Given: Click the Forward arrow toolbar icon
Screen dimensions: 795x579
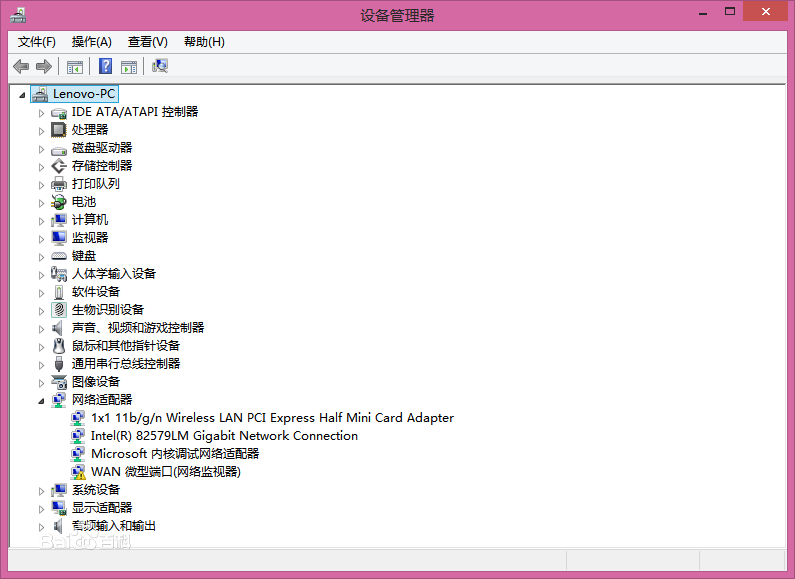Looking at the screenshot, I should tap(44, 66).
